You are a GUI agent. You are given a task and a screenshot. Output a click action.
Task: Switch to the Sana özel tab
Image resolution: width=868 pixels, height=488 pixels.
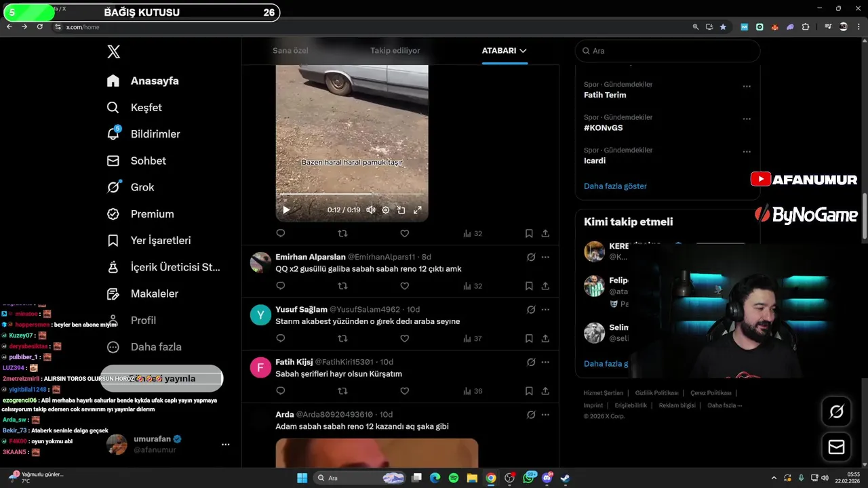click(290, 51)
